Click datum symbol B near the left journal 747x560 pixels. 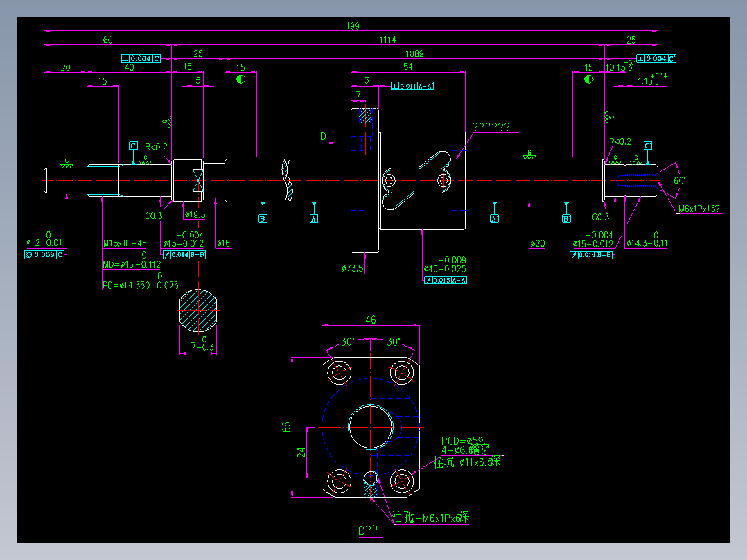[262, 218]
